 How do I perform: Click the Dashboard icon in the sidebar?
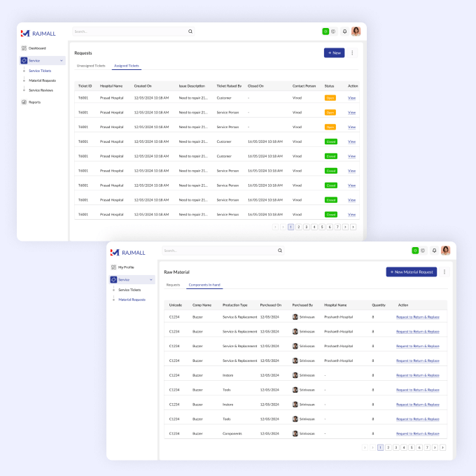click(24, 48)
